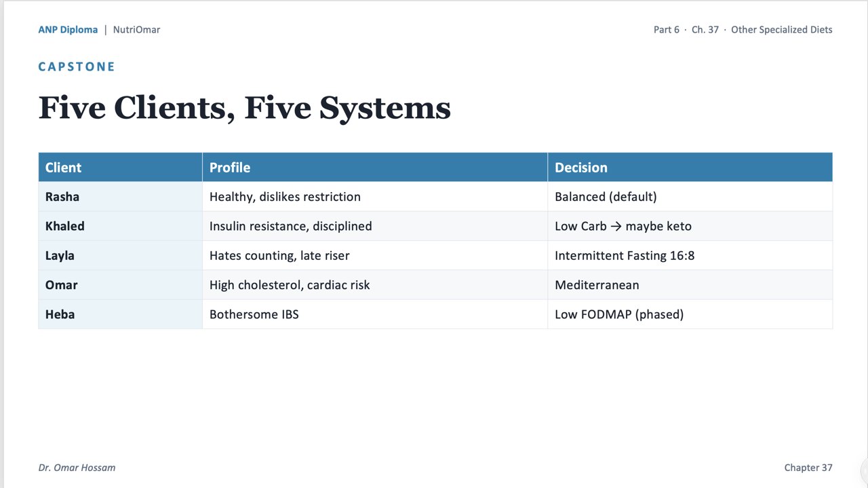Click the Layla client cell
868x488 pixels.
click(120, 255)
